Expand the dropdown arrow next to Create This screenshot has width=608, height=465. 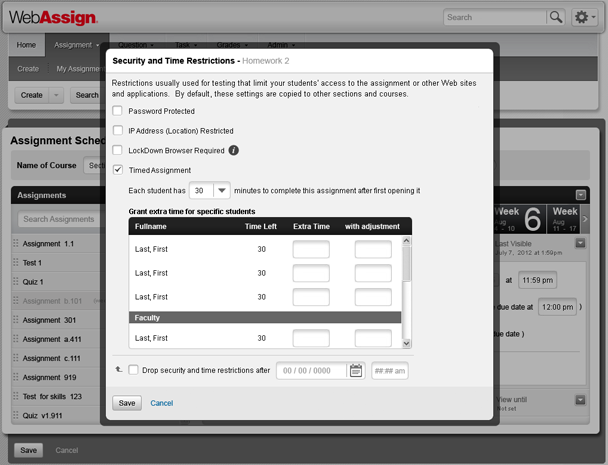pos(57,95)
